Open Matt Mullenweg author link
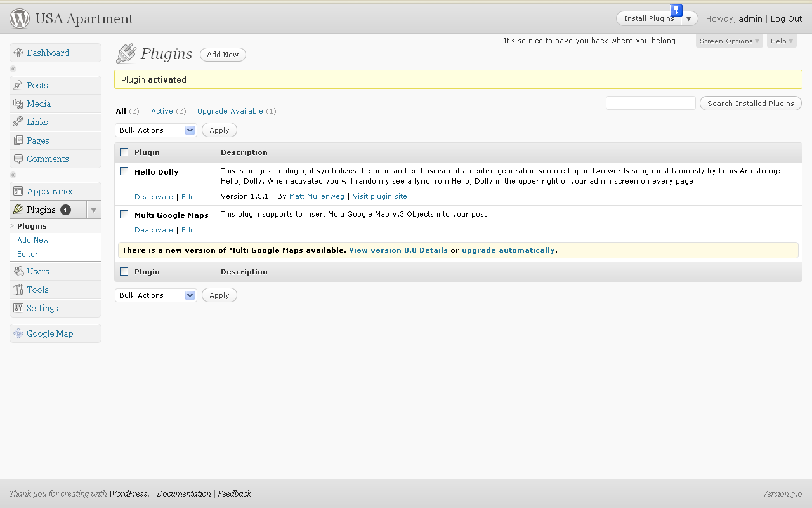The image size is (812, 508). point(317,196)
